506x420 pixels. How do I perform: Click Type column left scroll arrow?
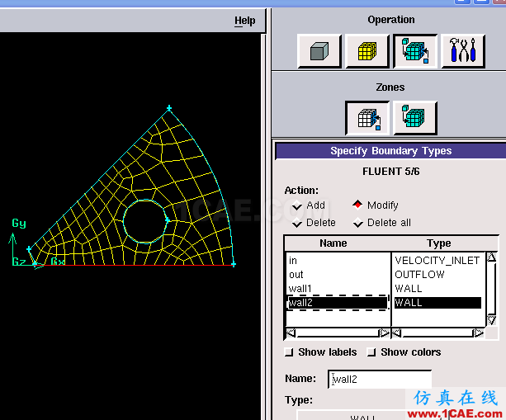coord(397,333)
